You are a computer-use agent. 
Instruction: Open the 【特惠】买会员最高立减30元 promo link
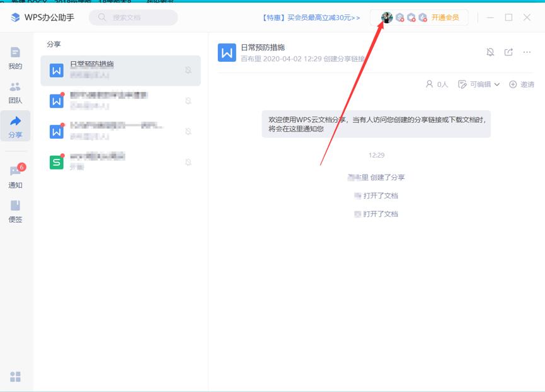[311, 18]
